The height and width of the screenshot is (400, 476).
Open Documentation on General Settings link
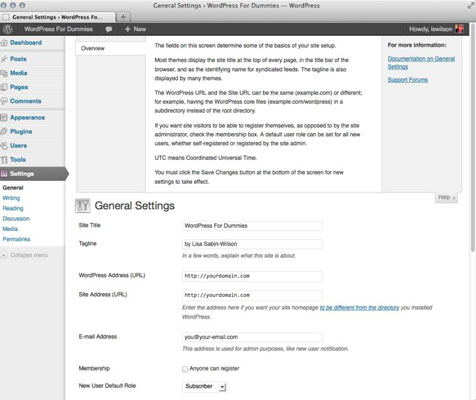tap(421, 63)
